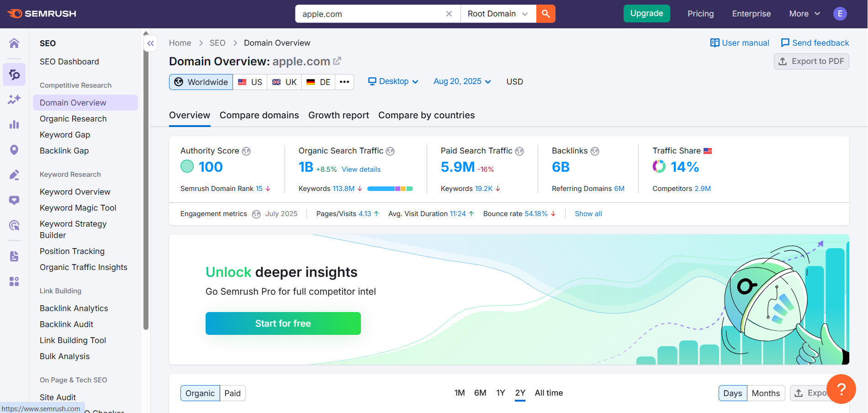Click more countries ellipsis button
Image resolution: width=868 pixels, height=413 pixels.
point(344,82)
